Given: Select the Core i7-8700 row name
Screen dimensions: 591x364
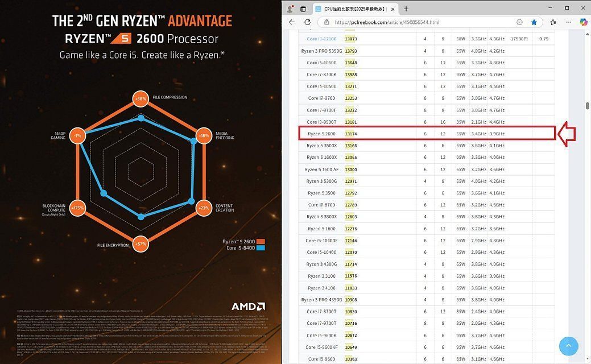Looking at the screenshot, I should pos(321,205).
